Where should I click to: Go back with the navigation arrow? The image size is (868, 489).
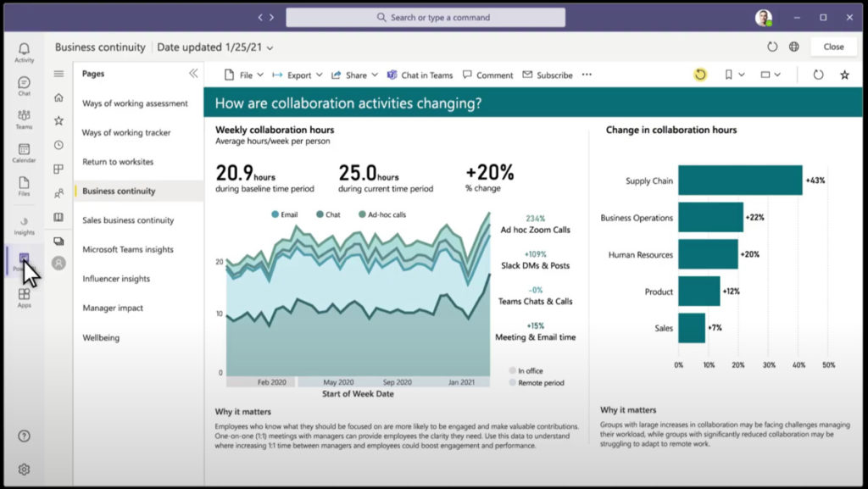click(x=260, y=17)
